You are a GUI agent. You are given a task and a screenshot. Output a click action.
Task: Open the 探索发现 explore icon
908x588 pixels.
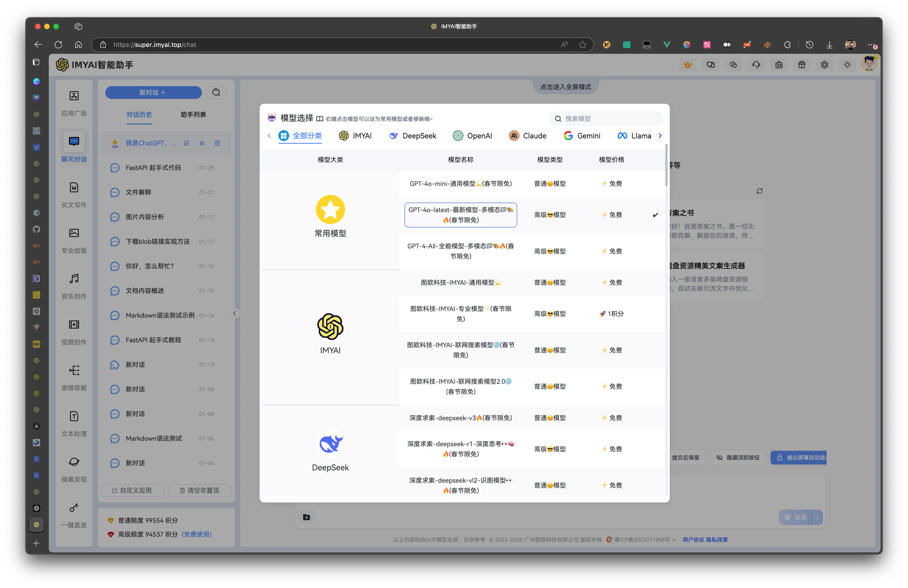[x=74, y=462]
